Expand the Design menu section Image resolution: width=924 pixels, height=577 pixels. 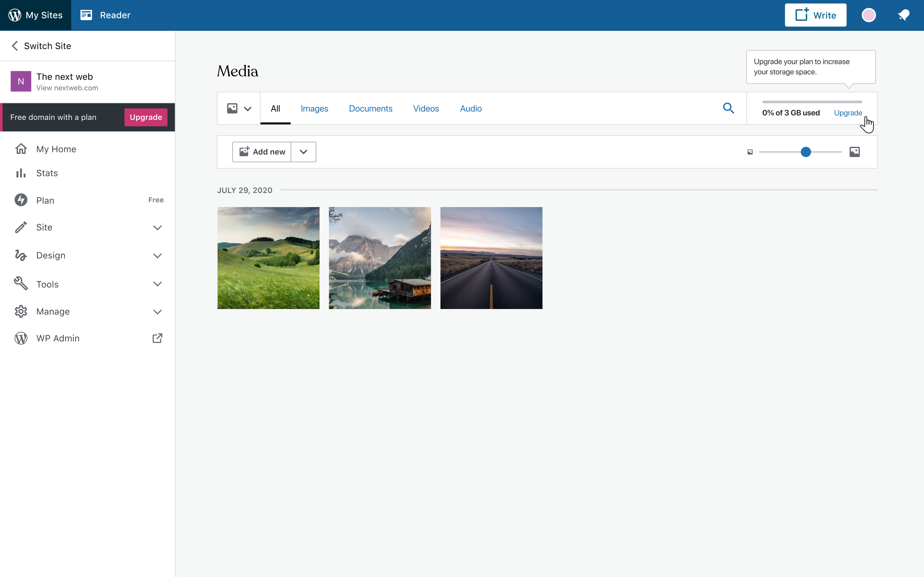click(x=157, y=255)
